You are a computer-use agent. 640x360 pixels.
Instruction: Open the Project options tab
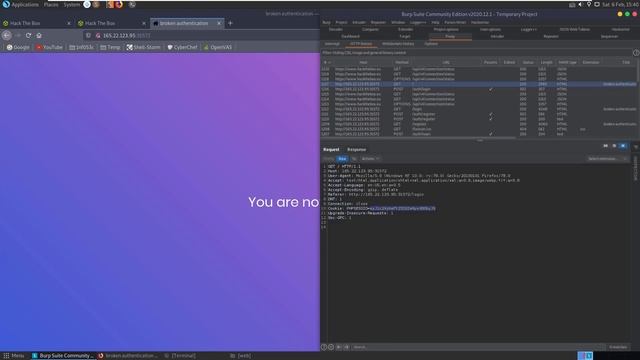(446, 29)
